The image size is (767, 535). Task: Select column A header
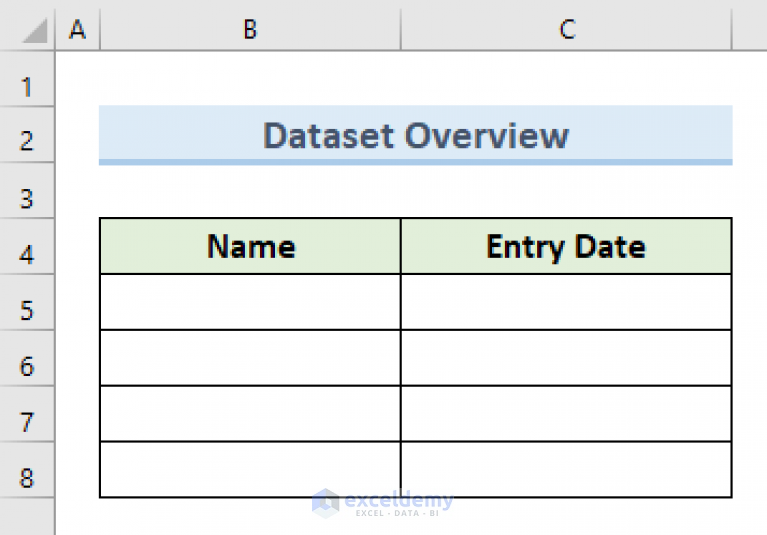pos(77,31)
